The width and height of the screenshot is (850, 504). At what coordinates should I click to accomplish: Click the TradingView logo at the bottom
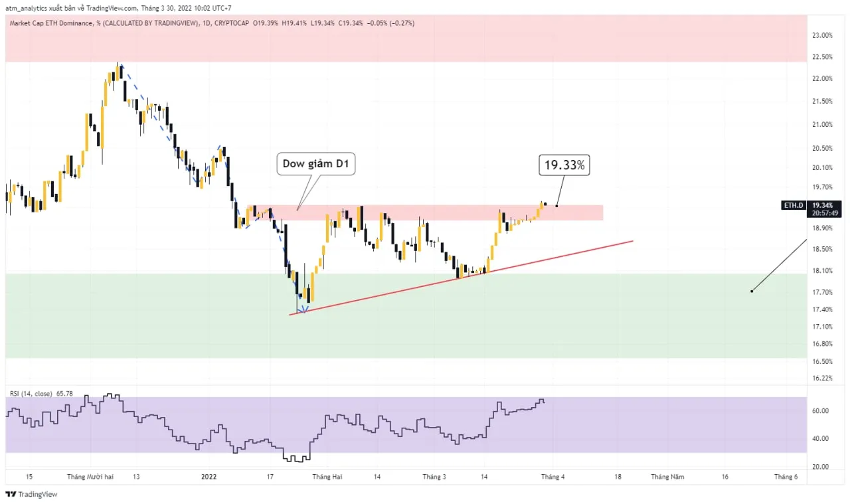tap(31, 494)
